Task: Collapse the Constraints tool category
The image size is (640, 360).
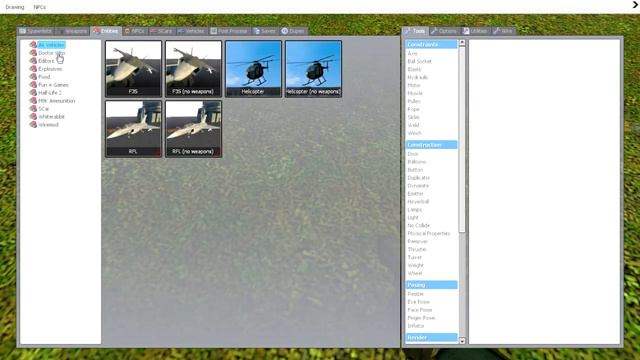Action: coord(431,44)
